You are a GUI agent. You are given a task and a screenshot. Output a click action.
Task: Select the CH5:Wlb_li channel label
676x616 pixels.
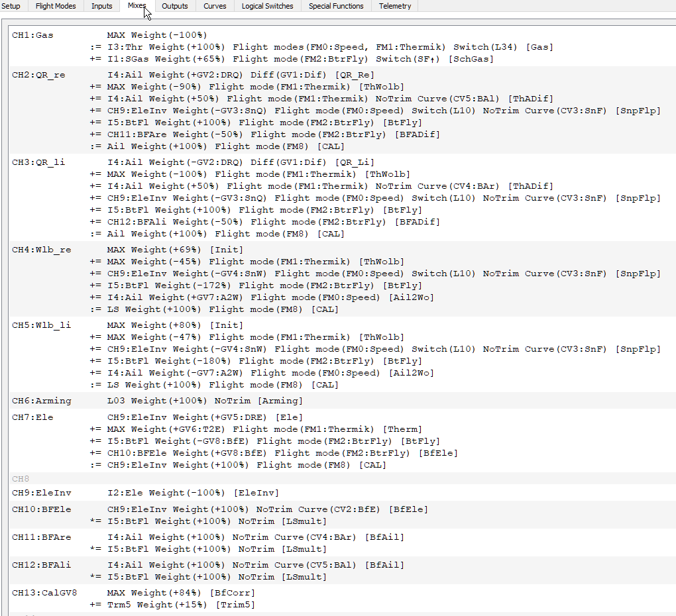(x=42, y=325)
